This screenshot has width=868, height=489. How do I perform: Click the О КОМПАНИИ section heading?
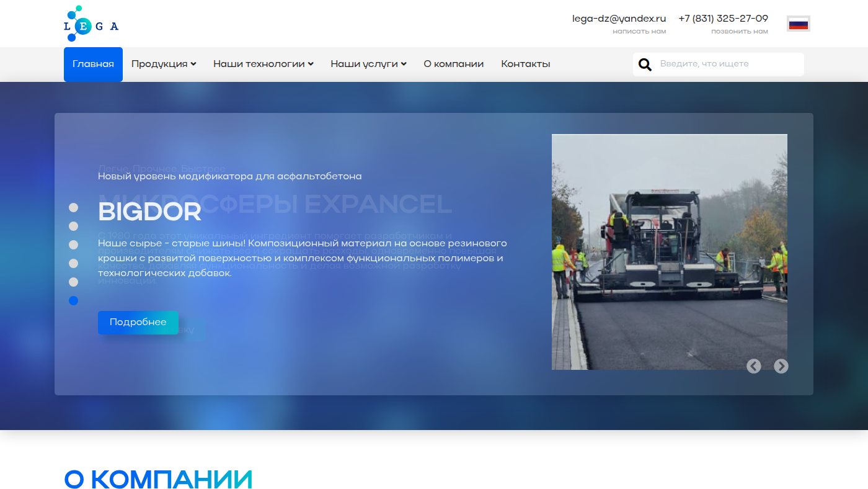pos(158,480)
